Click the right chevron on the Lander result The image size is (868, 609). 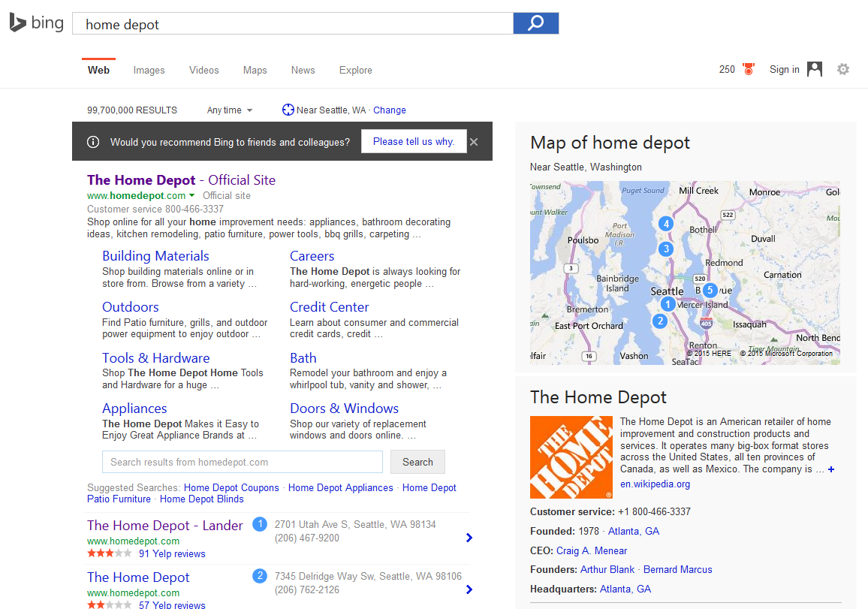(x=469, y=538)
